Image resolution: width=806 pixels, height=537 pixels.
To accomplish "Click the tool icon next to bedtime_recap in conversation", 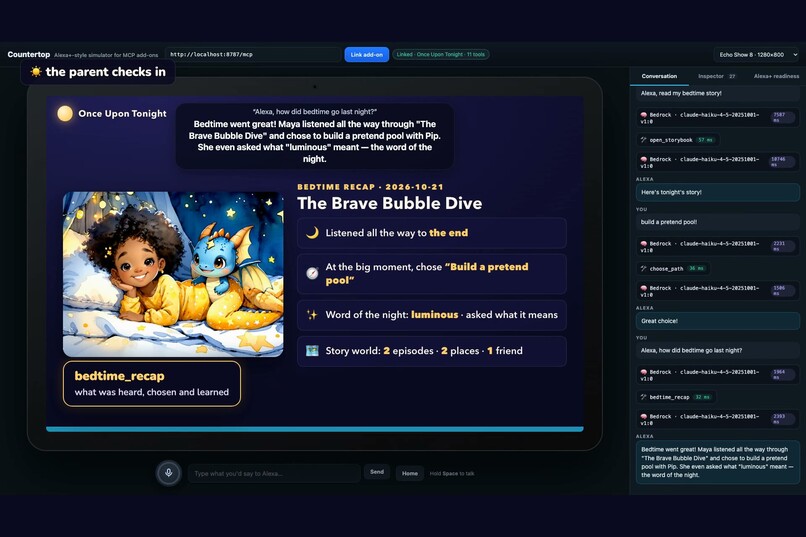I will click(x=644, y=397).
